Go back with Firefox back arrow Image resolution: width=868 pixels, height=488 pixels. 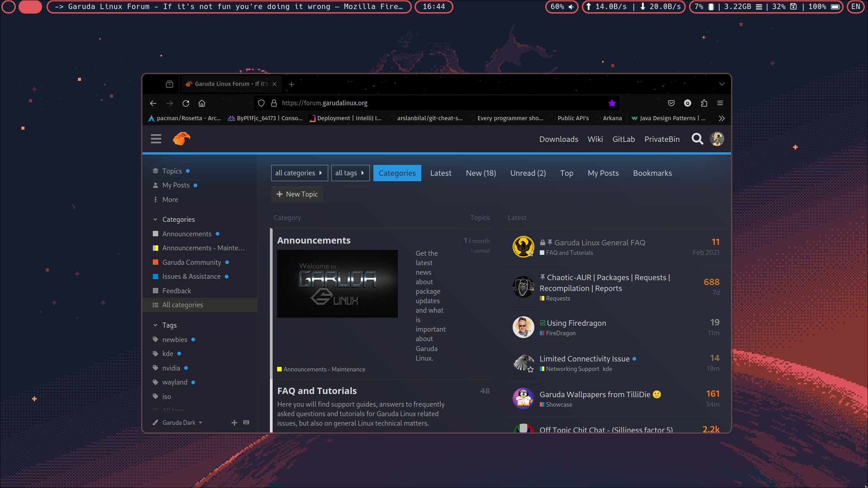pyautogui.click(x=153, y=103)
